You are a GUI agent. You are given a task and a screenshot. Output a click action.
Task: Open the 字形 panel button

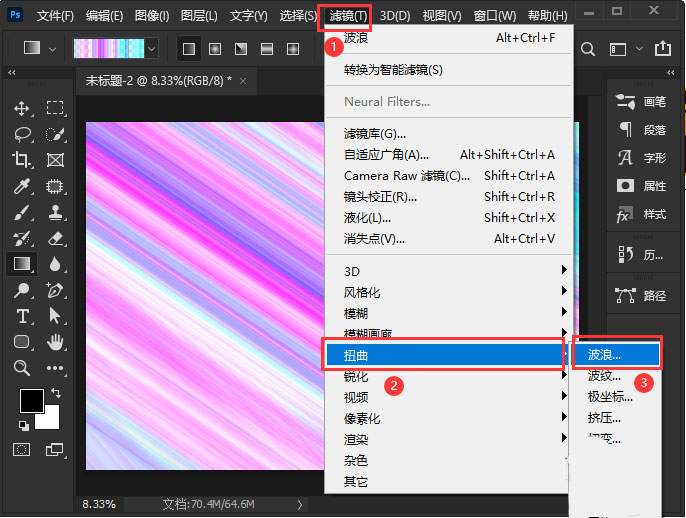click(640, 158)
